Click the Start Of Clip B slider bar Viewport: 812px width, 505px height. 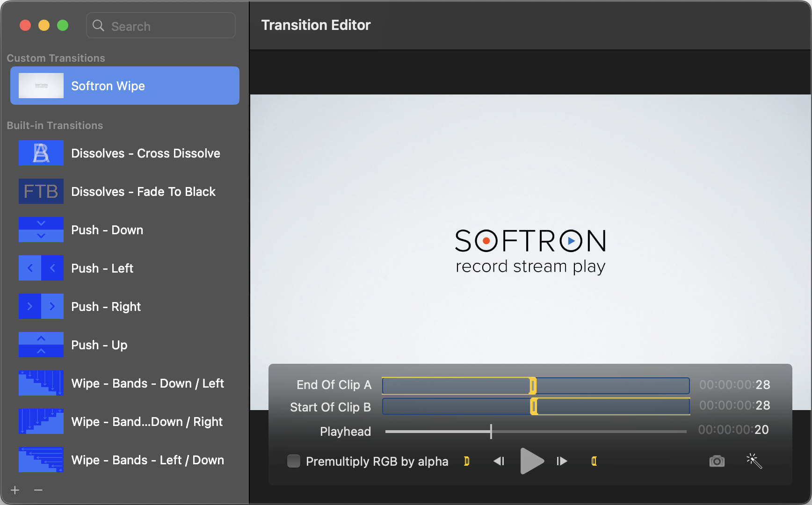point(536,406)
